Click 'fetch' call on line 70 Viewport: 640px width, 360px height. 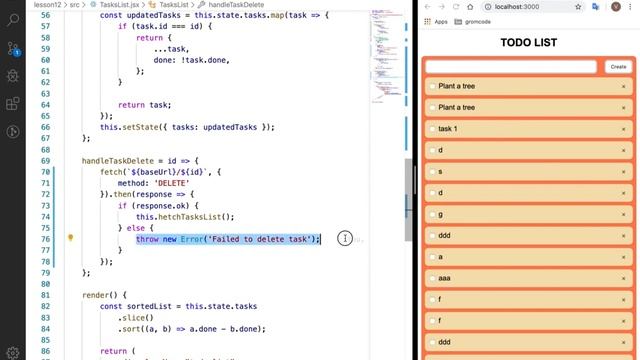[111, 172]
